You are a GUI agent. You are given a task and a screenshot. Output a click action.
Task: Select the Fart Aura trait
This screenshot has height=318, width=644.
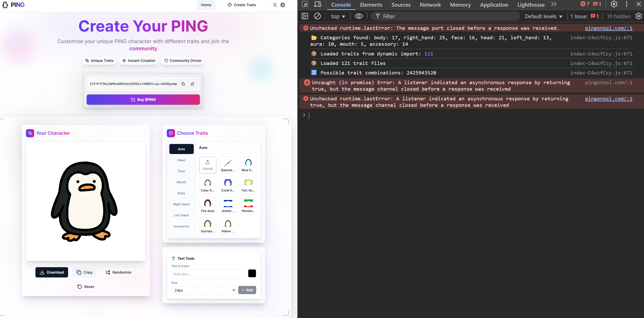tap(248, 185)
